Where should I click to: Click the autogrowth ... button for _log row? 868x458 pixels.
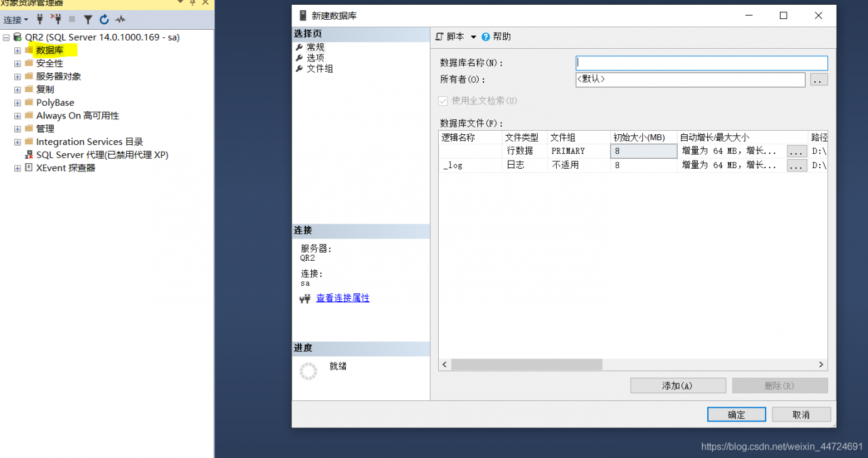coord(796,165)
